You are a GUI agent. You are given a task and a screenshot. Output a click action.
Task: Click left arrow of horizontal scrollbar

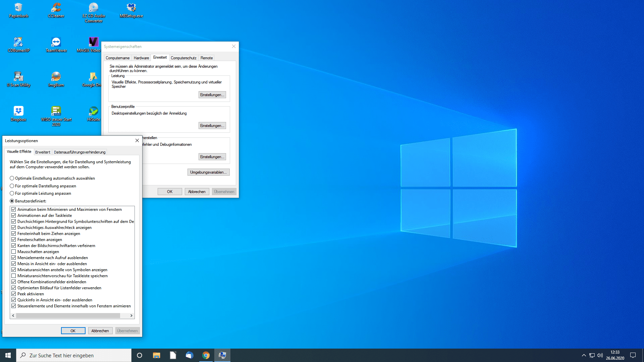13,316
